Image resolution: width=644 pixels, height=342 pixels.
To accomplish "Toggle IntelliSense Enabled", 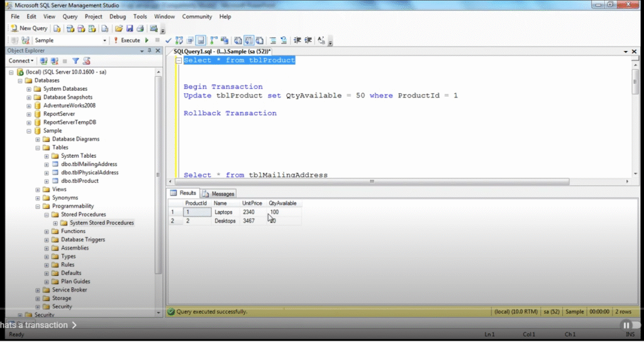I will pyautogui.click(x=201, y=40).
